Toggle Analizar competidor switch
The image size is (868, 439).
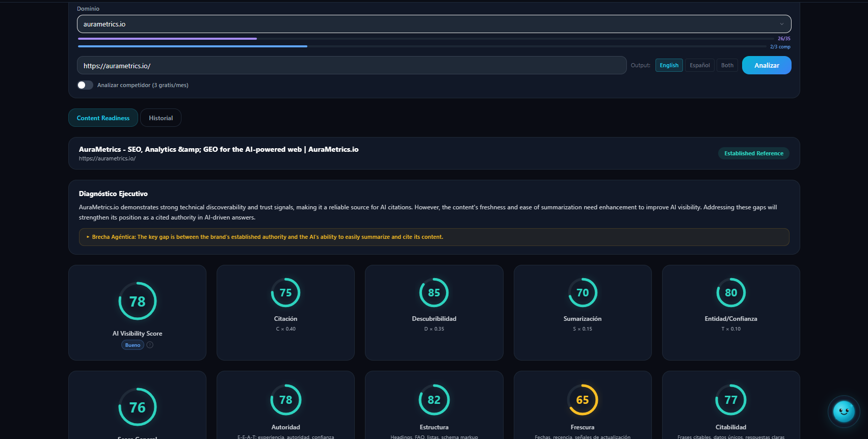(x=85, y=85)
